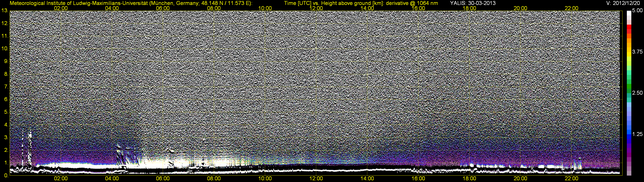Click the 4 km height axis label
The width and height of the screenshot is (644, 182).
6,125
